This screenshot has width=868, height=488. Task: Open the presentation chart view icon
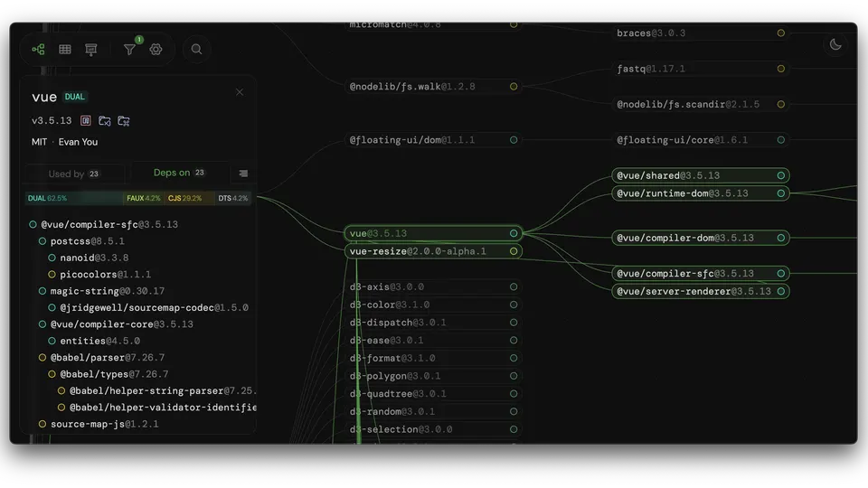(x=91, y=49)
